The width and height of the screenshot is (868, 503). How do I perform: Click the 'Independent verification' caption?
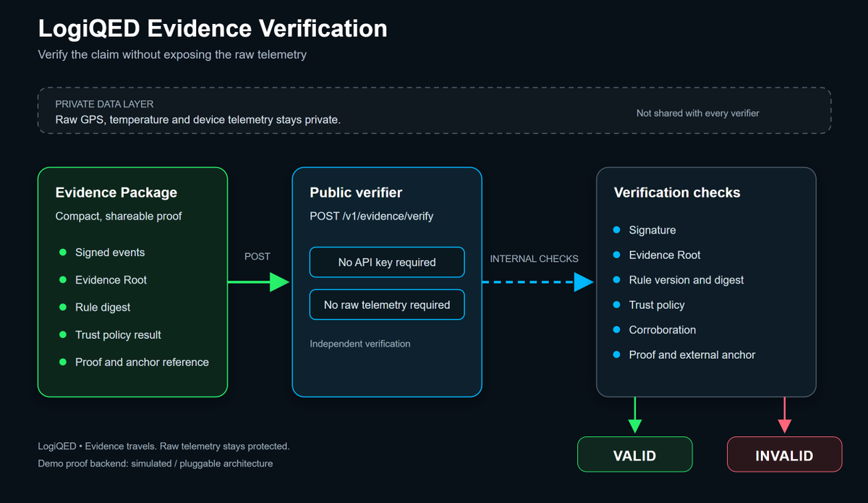point(360,344)
